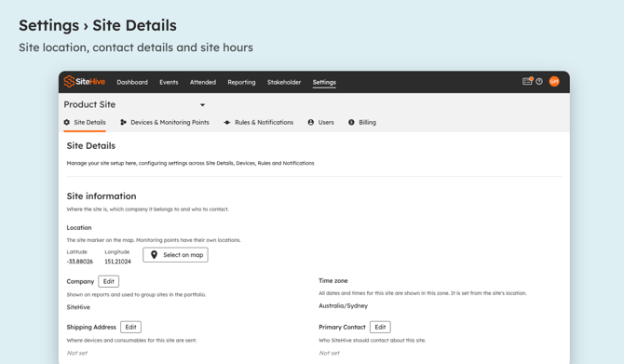Open the Reporting section

241,82
